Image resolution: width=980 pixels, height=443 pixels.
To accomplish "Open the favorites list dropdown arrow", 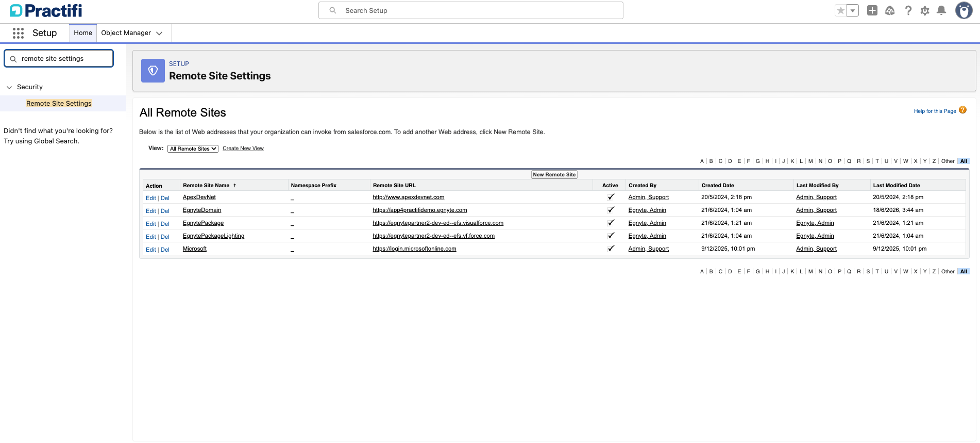I will point(853,10).
